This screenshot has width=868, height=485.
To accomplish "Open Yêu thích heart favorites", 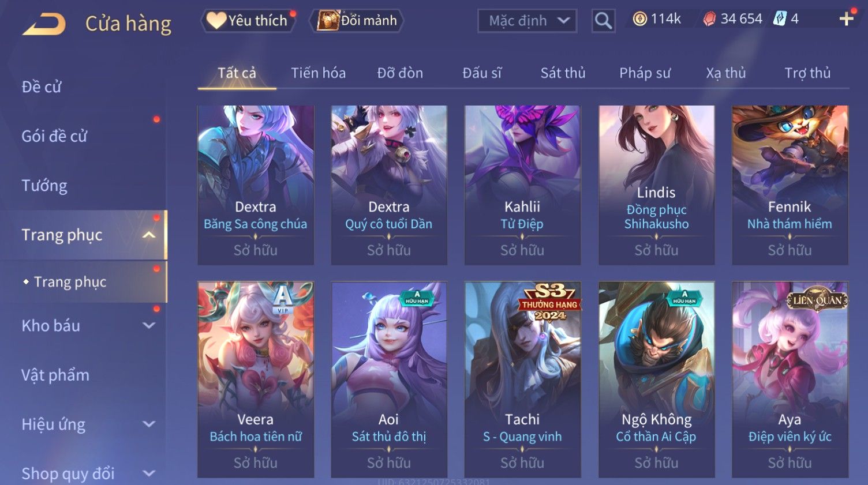I will pos(248,21).
